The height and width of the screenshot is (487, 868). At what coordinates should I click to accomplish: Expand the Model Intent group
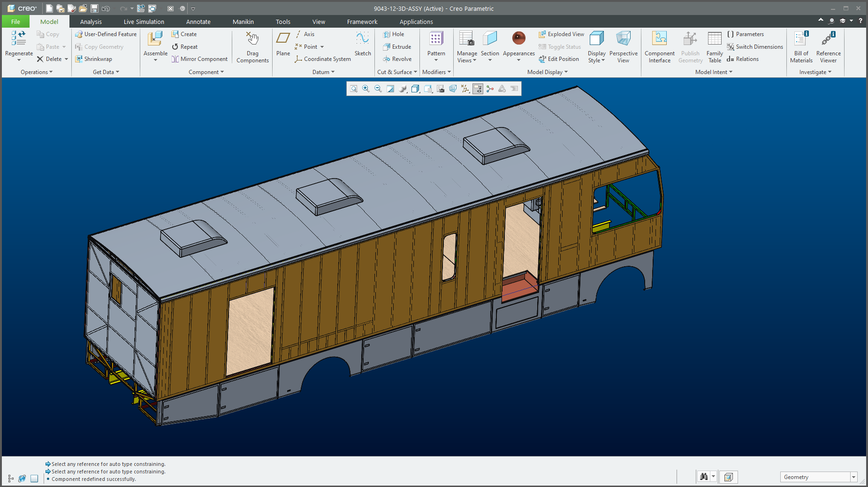pyautogui.click(x=714, y=72)
